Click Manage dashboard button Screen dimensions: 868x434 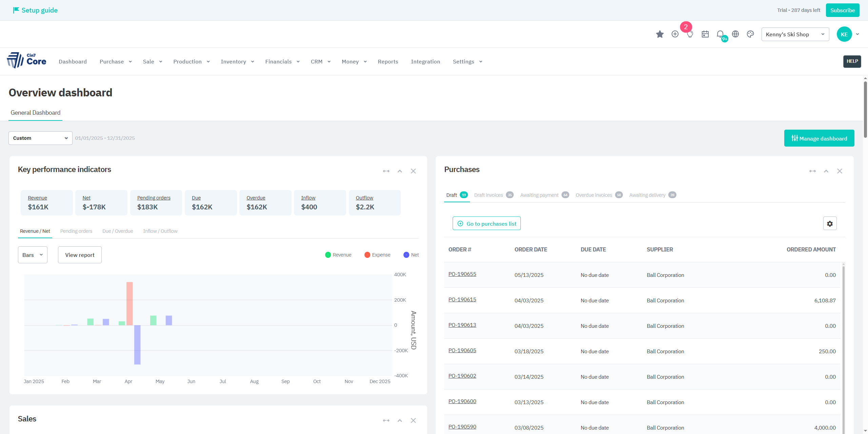(819, 138)
